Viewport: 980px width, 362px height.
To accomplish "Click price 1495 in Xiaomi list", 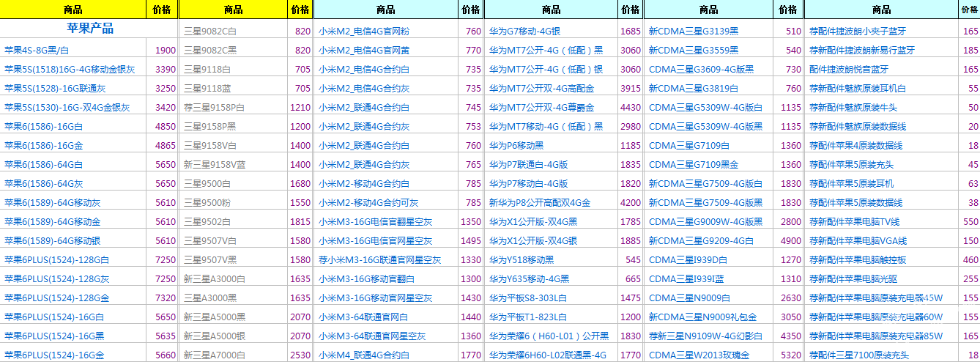I will point(472,240).
